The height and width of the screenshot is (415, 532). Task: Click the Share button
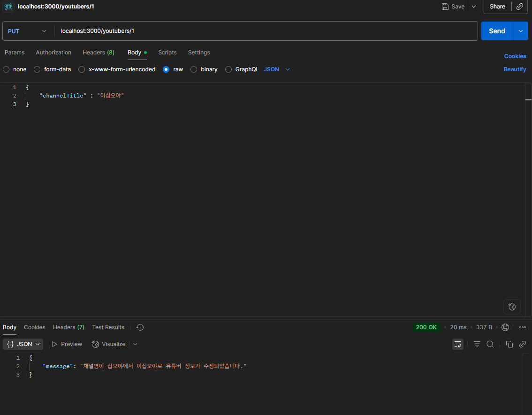(x=497, y=7)
